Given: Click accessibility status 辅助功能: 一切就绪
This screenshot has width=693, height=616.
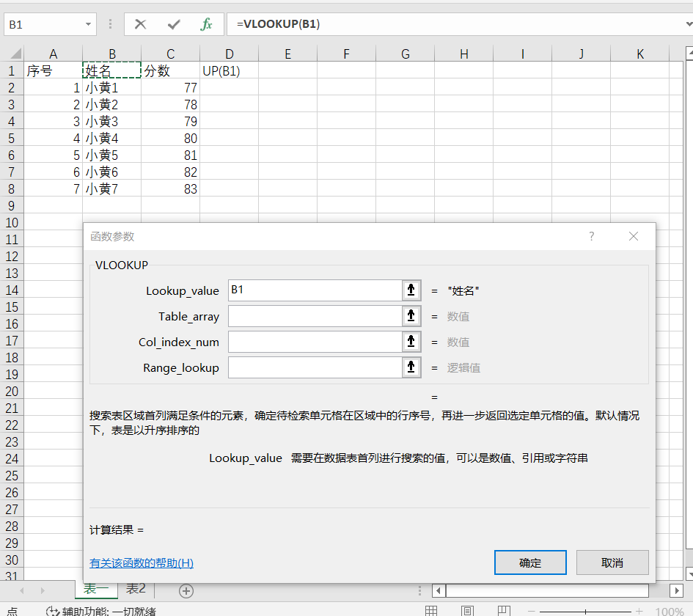Looking at the screenshot, I should pyautogui.click(x=101, y=611).
